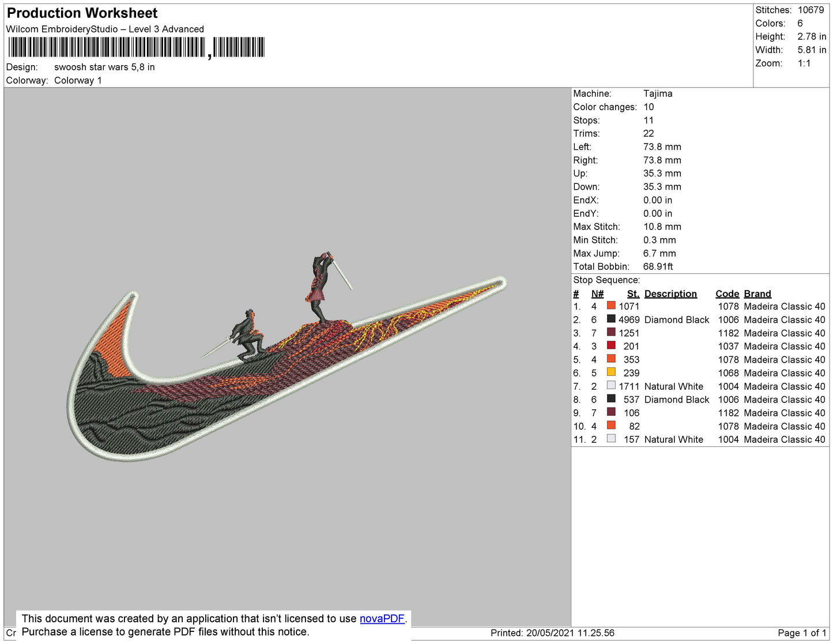Click the novaPDF hyperlink

382,619
